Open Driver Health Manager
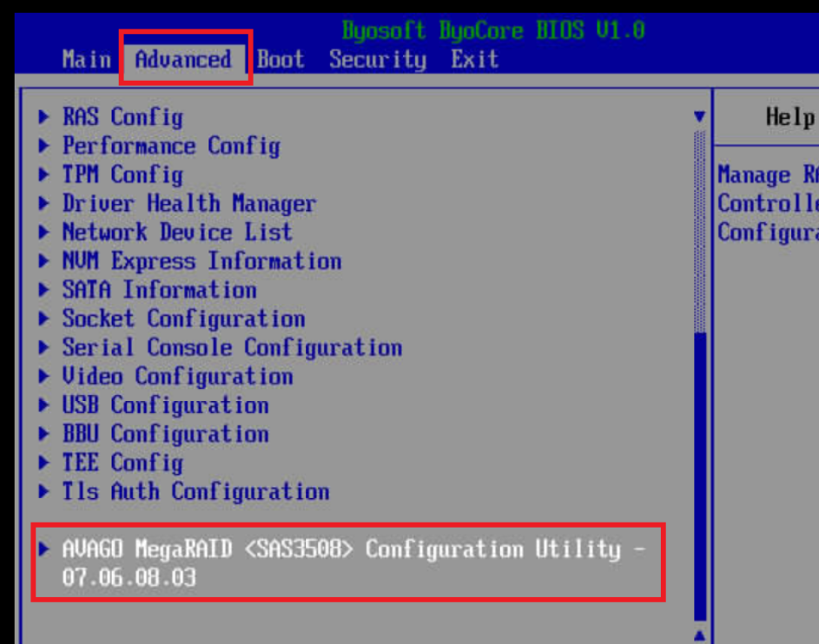Image resolution: width=819 pixels, height=644 pixels. 188,204
